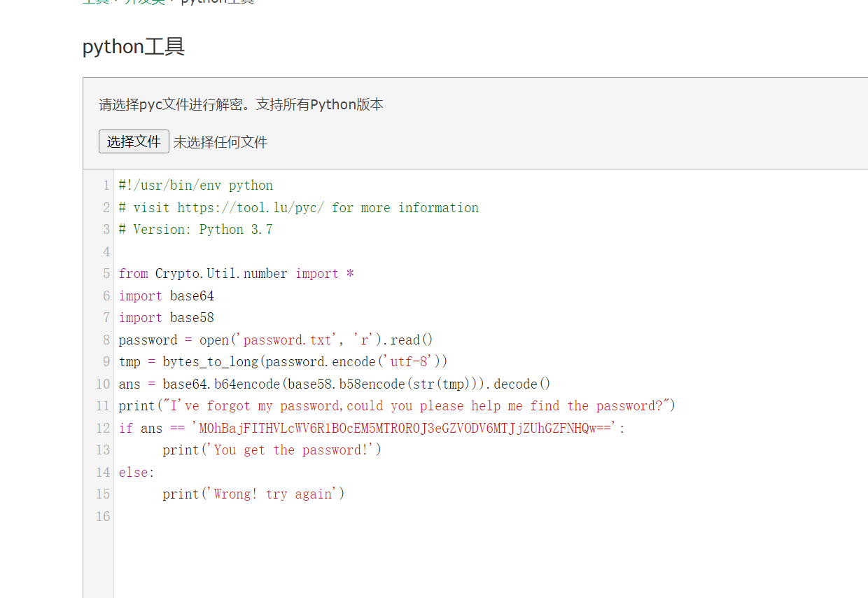Click the shebang line of the code

[x=196, y=185]
